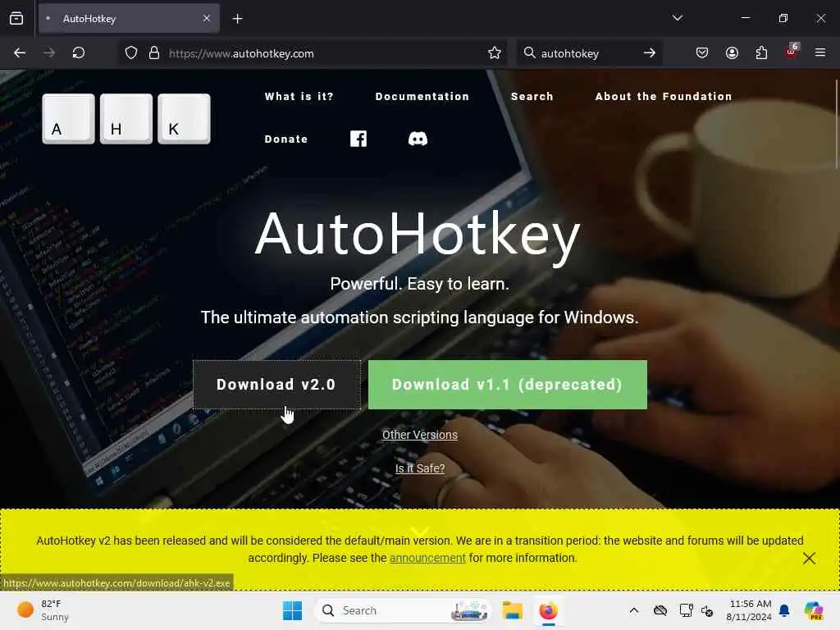
Task: Dismiss the yellow announcement banner
Action: 809,558
